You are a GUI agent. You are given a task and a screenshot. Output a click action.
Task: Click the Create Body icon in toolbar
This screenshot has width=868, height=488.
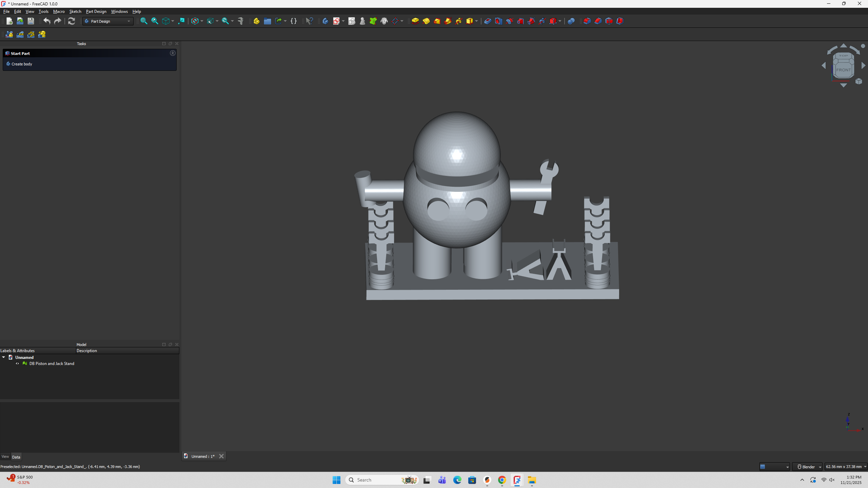tap(325, 21)
